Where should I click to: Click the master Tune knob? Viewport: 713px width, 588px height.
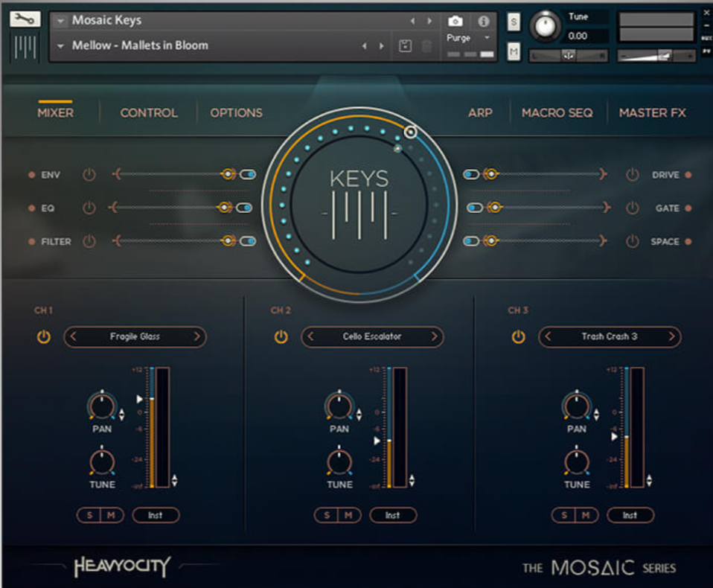tap(546, 25)
